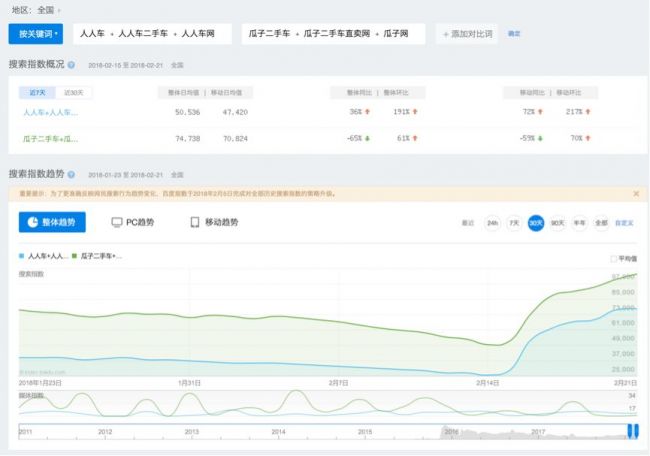Open the 瓜子二手车+瓜... row link
650x456 pixels.
(x=50, y=139)
